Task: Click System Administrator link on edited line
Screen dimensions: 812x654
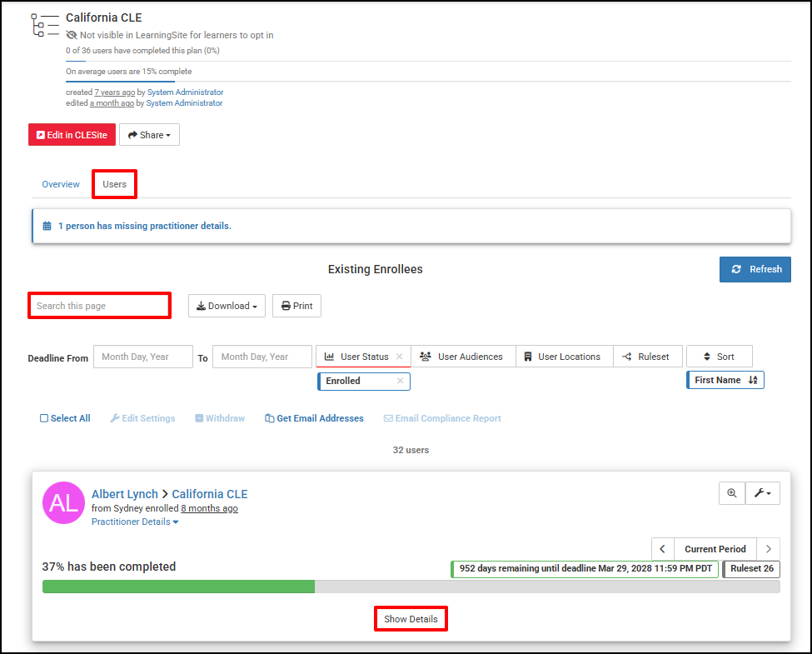Action: (x=184, y=103)
